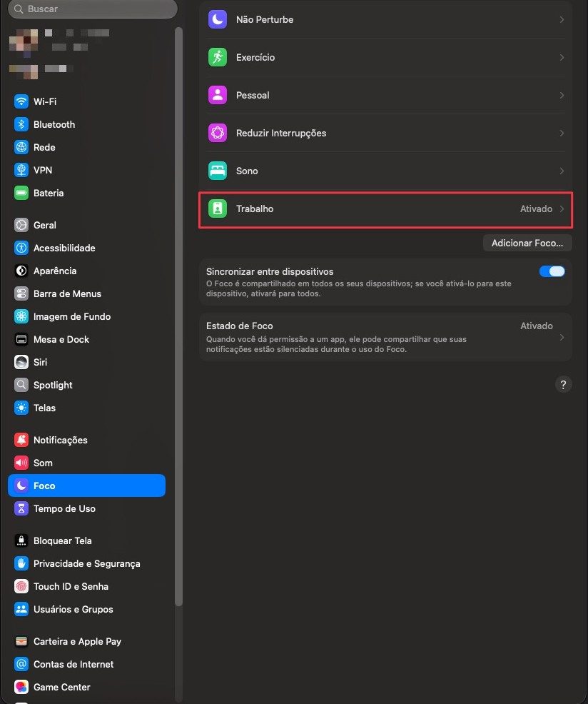Viewport: 588px width, 704px height.
Task: Click the Bluetooth icon in sidebar
Action: click(x=21, y=124)
